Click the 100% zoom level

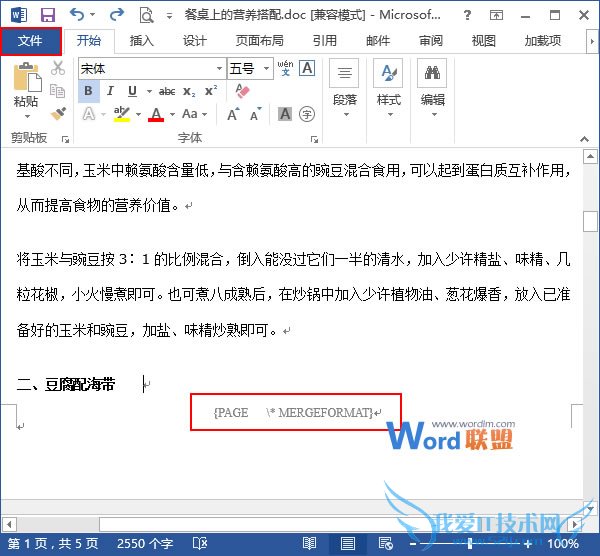[x=562, y=543]
